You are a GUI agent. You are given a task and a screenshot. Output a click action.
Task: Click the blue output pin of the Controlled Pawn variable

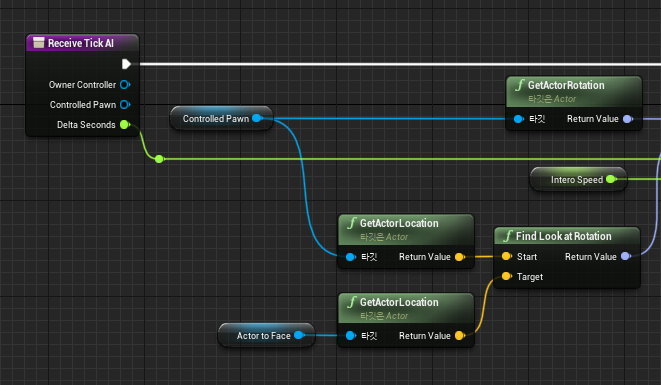coord(257,118)
